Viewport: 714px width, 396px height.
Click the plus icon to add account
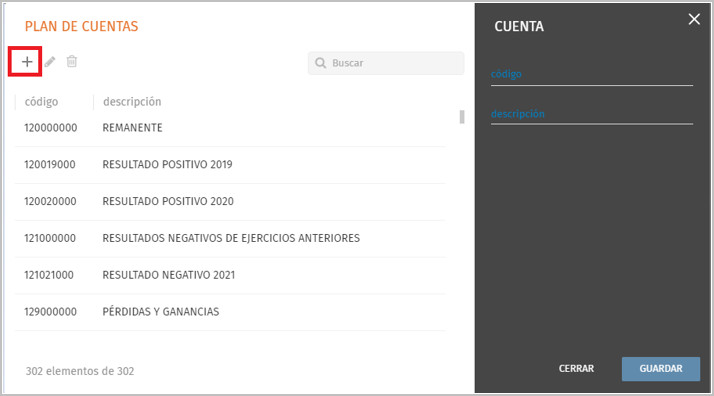(27, 61)
